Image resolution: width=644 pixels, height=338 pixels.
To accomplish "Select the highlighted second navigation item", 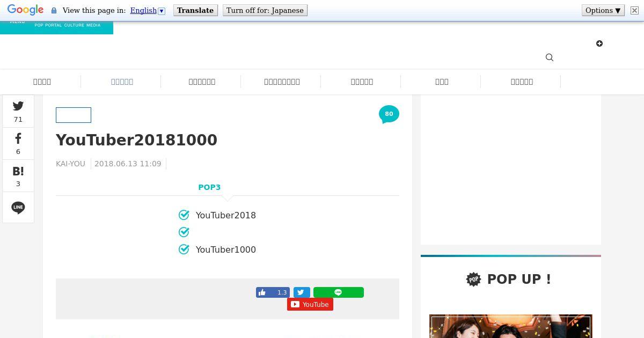I will pos(122,82).
